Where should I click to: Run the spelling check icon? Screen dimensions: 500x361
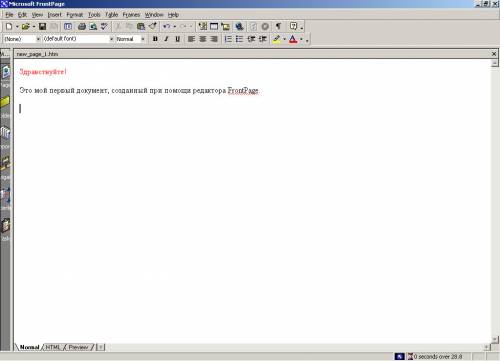(x=104, y=26)
